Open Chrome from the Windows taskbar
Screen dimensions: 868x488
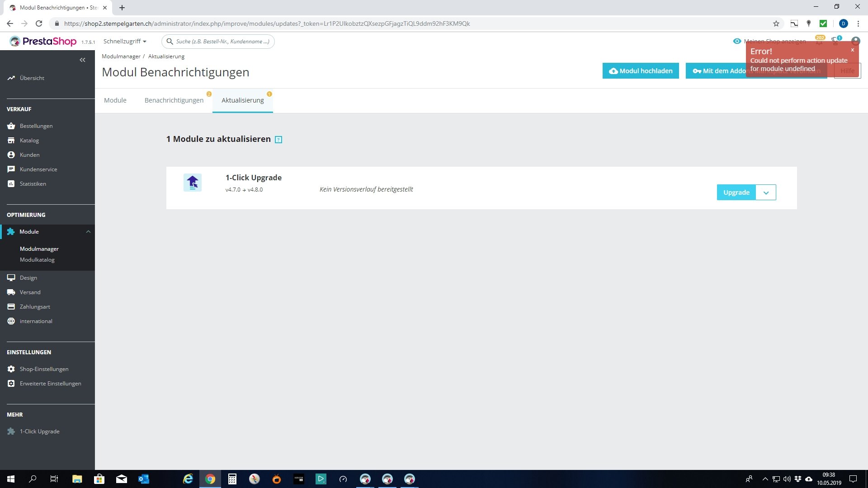[x=210, y=479]
